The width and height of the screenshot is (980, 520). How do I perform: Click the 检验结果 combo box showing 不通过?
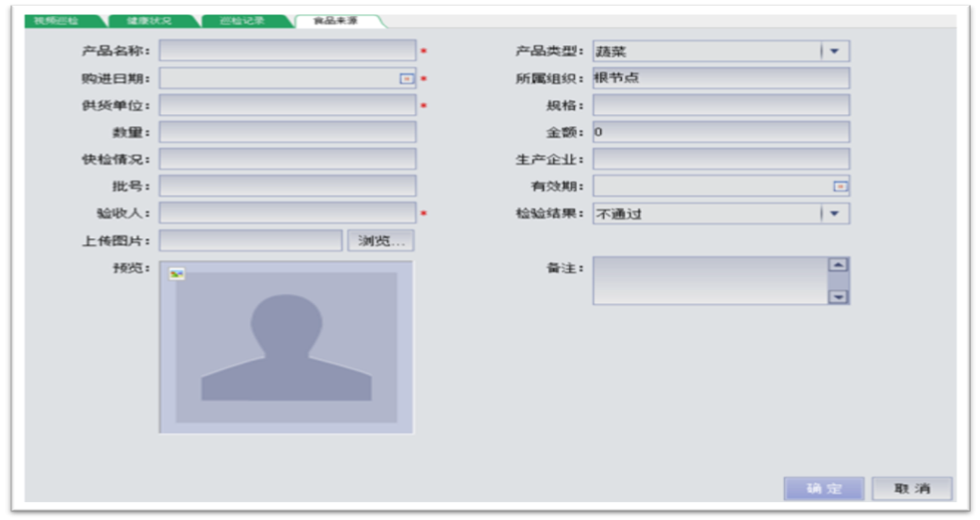[x=721, y=214]
